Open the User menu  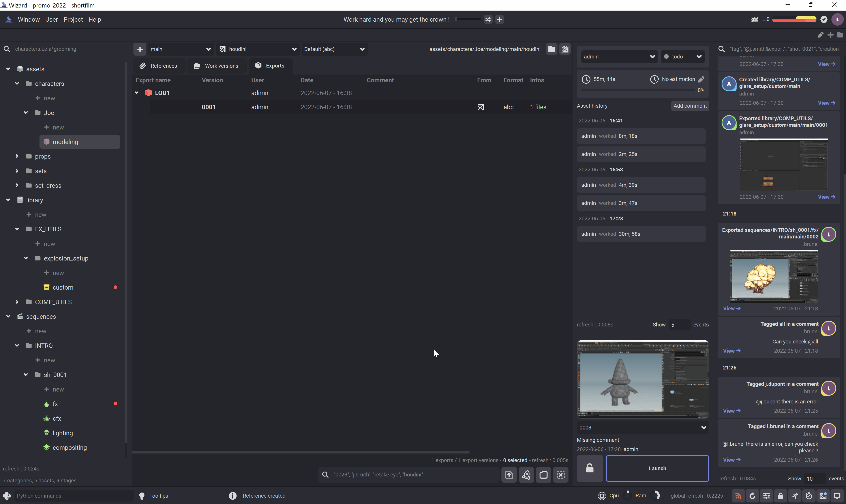pyautogui.click(x=51, y=19)
